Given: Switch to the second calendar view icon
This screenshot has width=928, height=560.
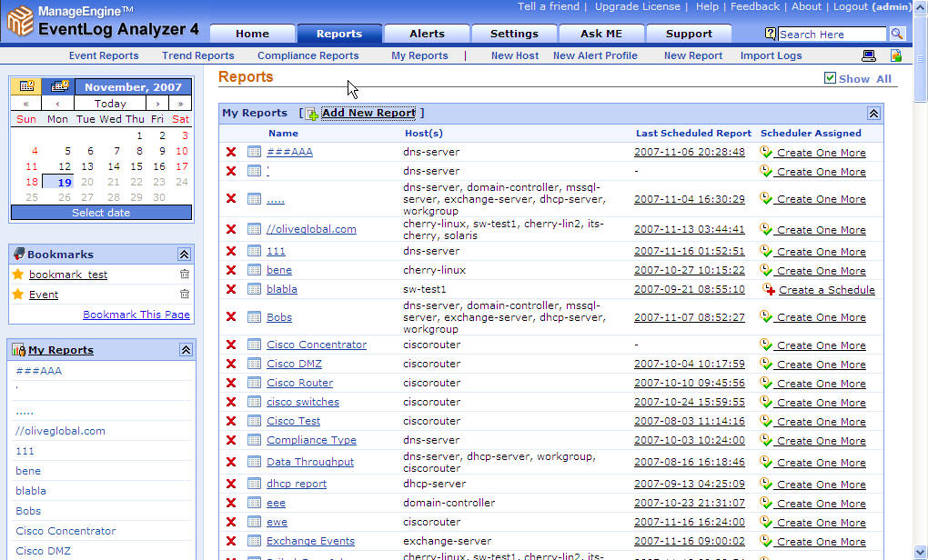Looking at the screenshot, I should pyautogui.click(x=58, y=86).
